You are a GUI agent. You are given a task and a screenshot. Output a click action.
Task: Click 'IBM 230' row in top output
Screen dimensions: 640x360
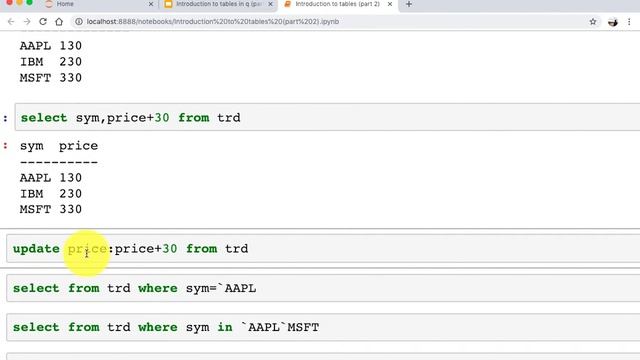click(51, 62)
